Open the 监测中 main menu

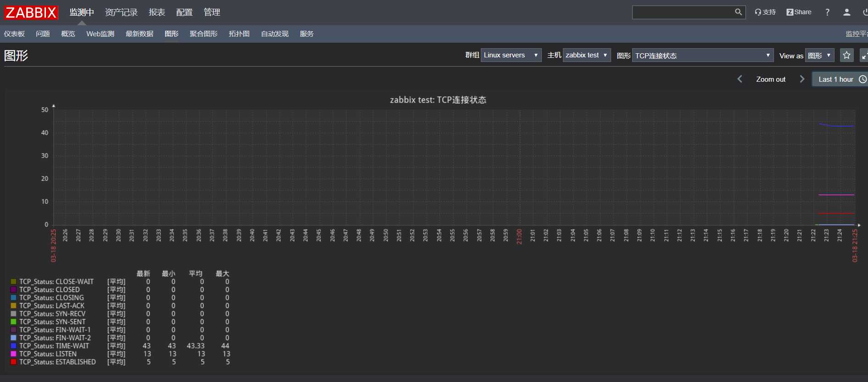click(x=82, y=12)
